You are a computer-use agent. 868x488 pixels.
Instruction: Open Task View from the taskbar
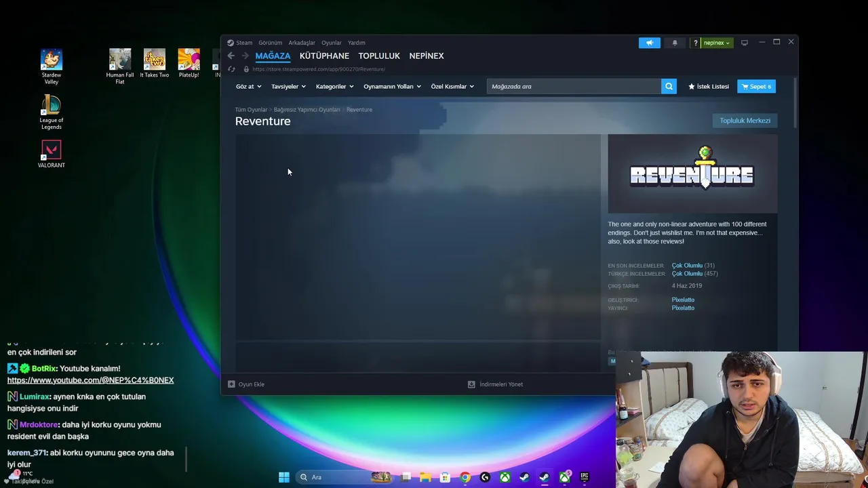point(406,477)
